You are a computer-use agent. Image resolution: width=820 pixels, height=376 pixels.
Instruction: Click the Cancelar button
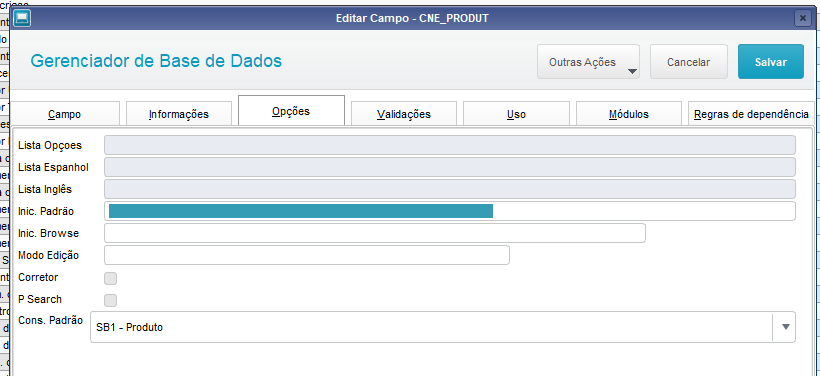click(x=689, y=62)
